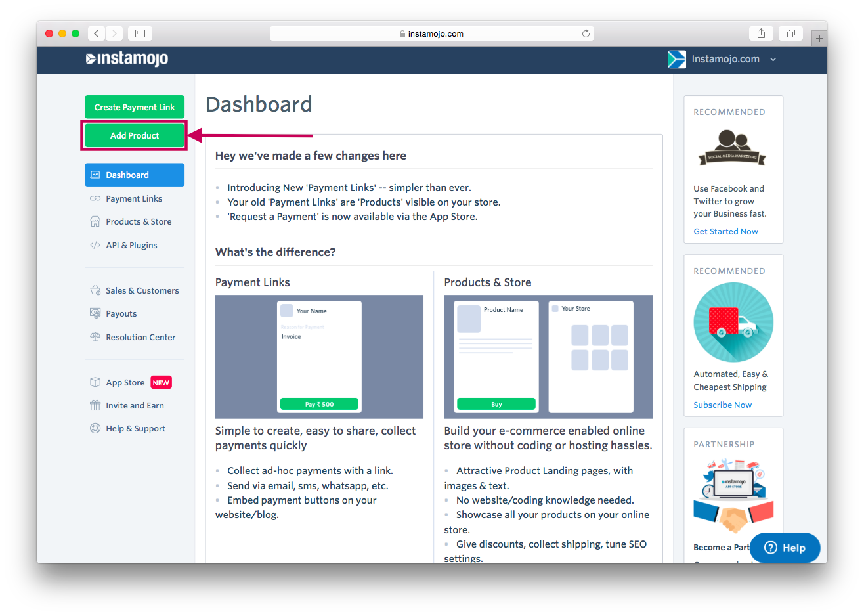Viewport: 864px width, 616px height.
Task: Reload the page with the refresh icon
Action: point(586,33)
